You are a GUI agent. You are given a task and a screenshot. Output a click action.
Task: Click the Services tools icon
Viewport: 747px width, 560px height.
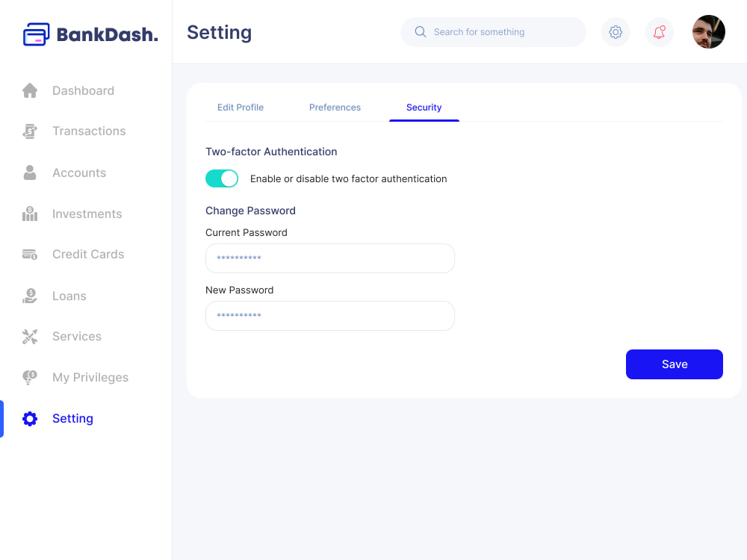pyautogui.click(x=30, y=336)
